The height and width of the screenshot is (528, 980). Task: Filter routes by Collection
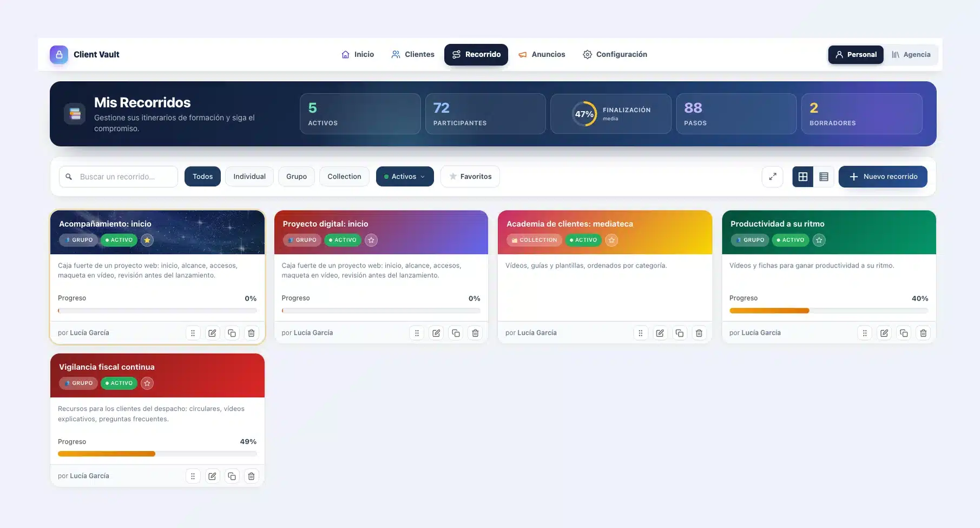pos(344,177)
